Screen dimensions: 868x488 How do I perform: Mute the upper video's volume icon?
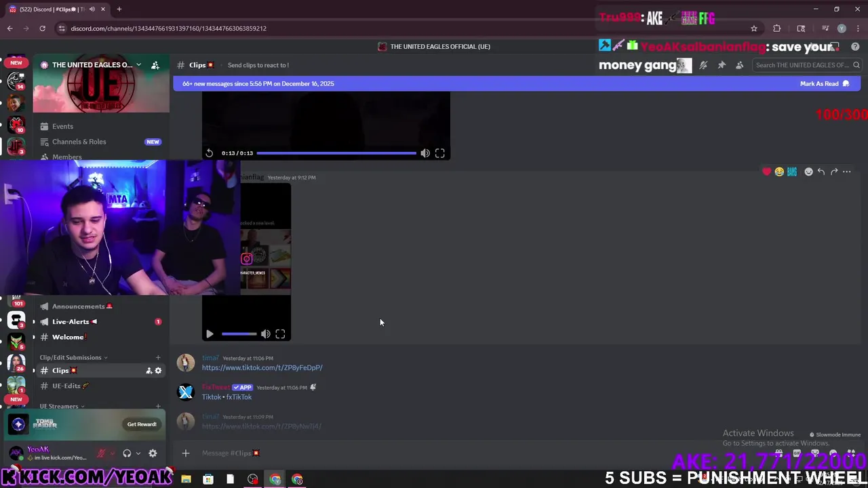pos(425,153)
